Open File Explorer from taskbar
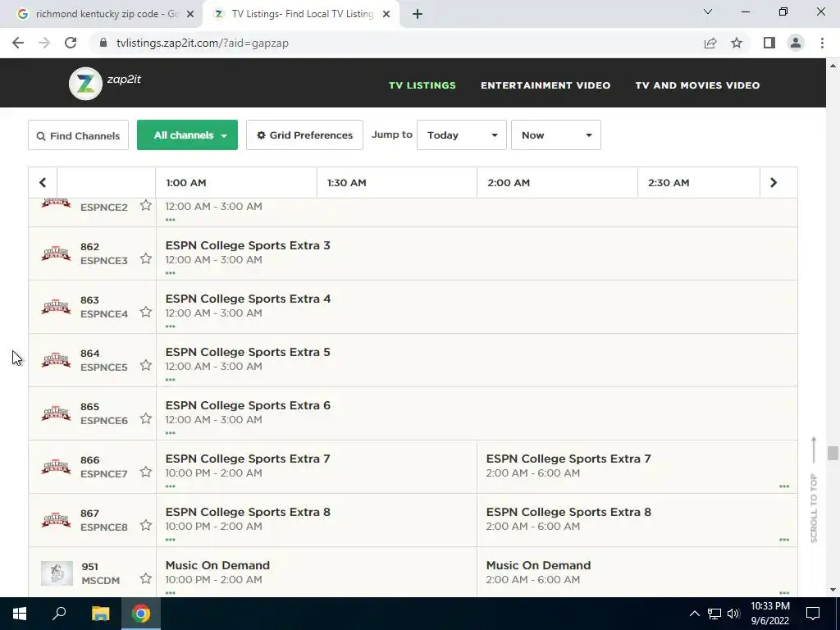Screen dimensions: 840x630 click(x=100, y=614)
